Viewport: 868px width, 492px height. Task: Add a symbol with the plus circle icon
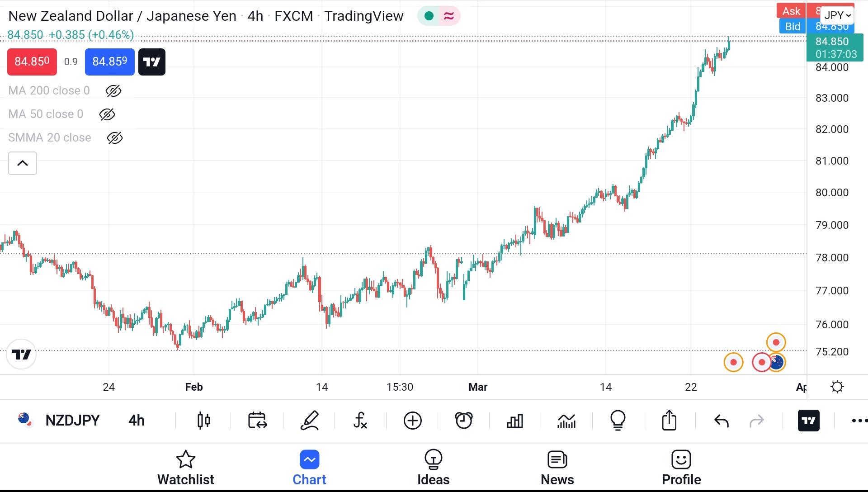412,421
